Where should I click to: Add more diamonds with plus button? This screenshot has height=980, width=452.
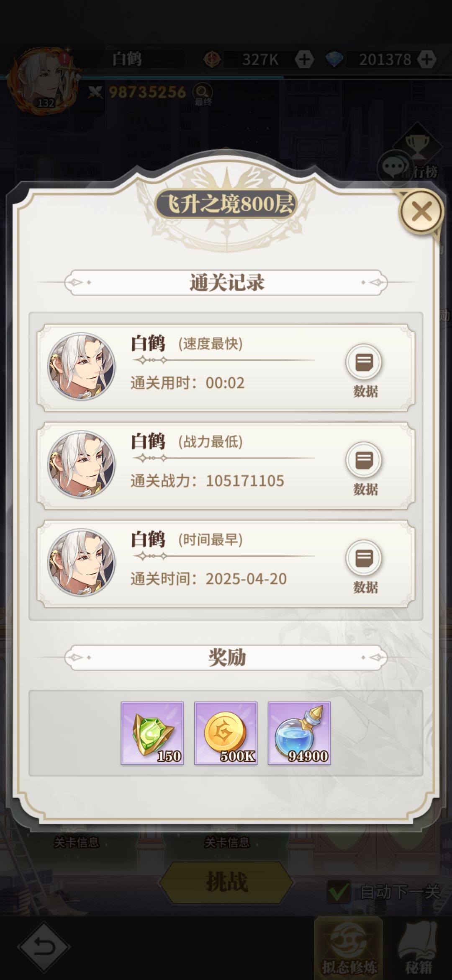427,59
